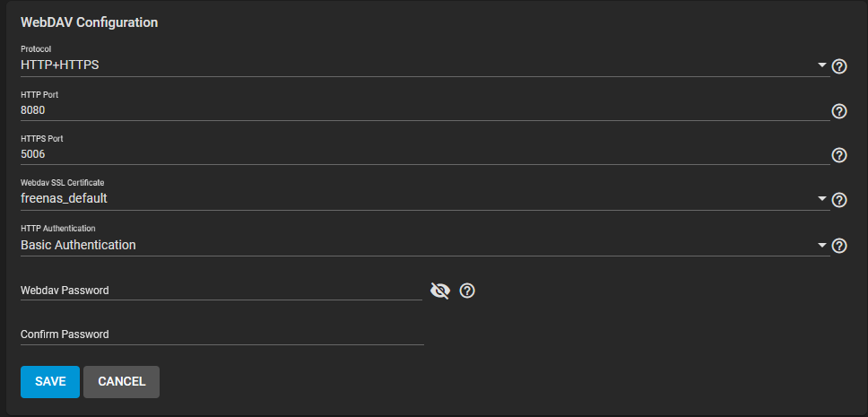868x417 pixels.
Task: Click into the Webdav Password field
Action: (221, 291)
